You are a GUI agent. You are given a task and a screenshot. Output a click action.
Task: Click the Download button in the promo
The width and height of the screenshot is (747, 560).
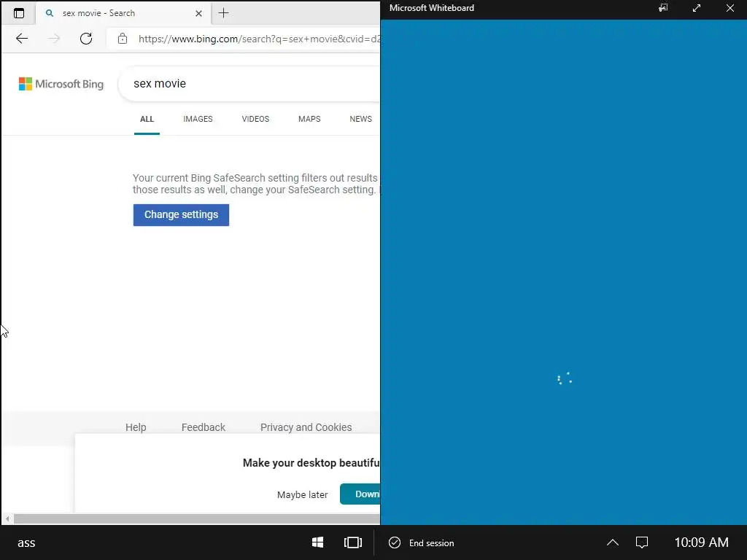[x=360, y=494]
